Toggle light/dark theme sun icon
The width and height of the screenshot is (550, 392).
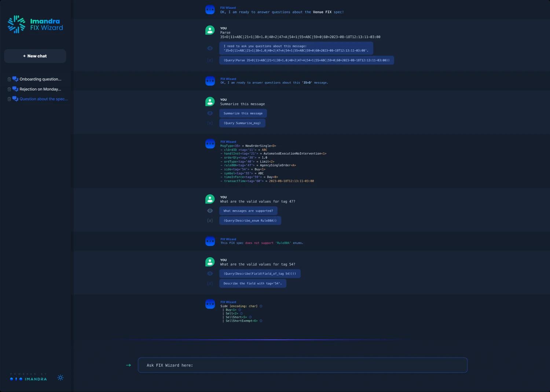pyautogui.click(x=60, y=378)
